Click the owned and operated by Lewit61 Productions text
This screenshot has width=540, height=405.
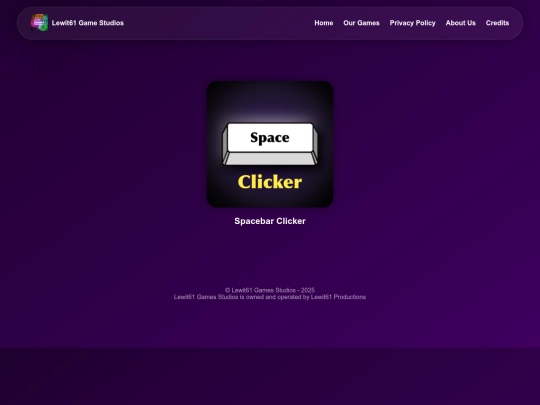tap(270, 297)
